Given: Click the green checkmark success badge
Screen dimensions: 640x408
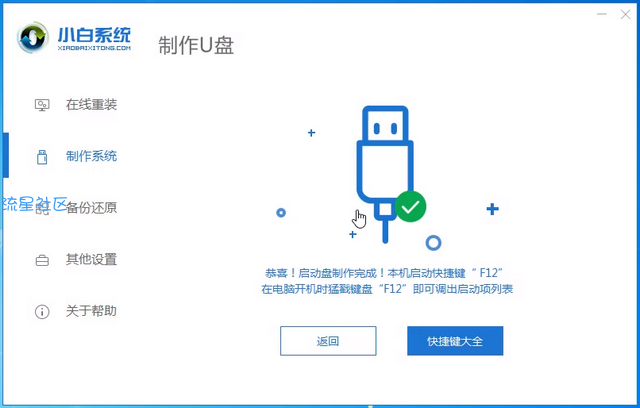Looking at the screenshot, I should 410,207.
